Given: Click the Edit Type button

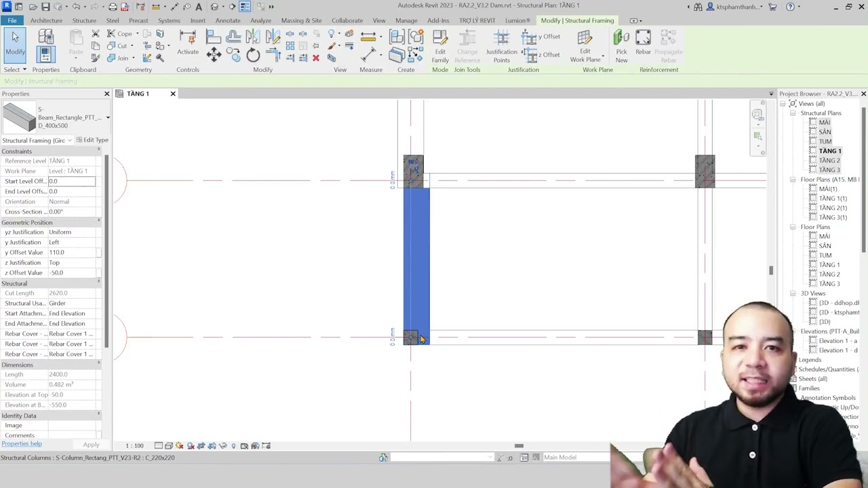Looking at the screenshot, I should [x=92, y=140].
